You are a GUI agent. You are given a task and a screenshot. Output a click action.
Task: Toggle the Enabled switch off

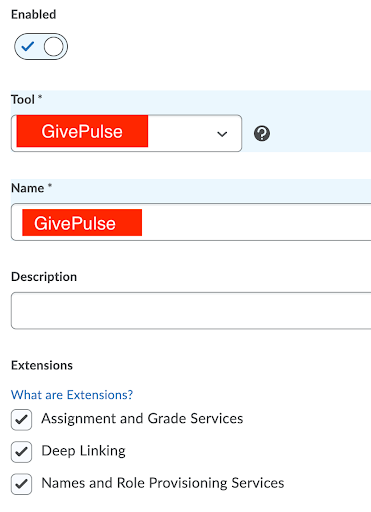tap(41, 46)
